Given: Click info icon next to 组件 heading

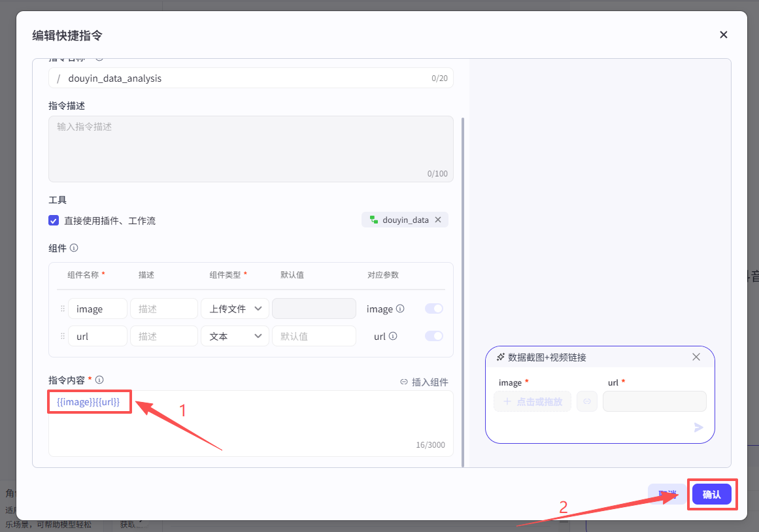Looking at the screenshot, I should coord(74,248).
